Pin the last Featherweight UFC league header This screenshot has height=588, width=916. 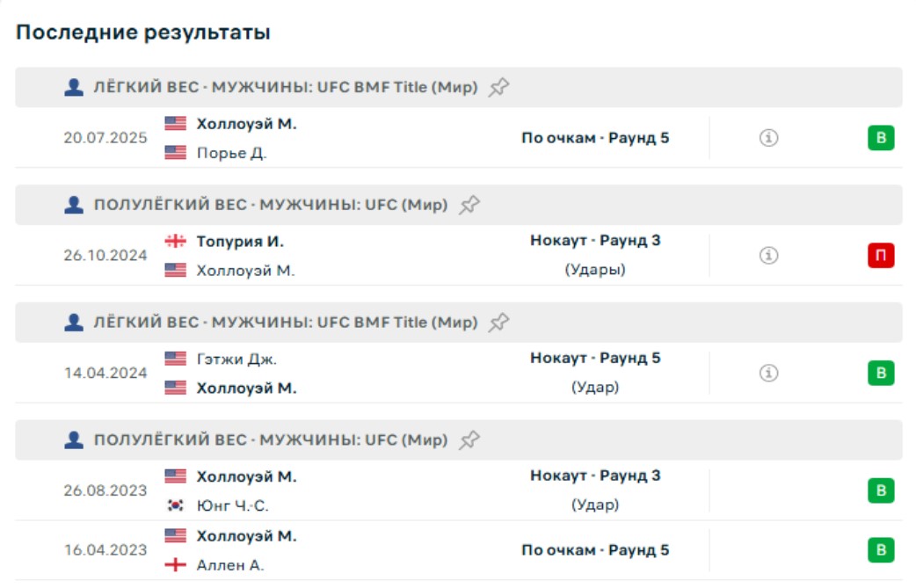click(x=470, y=440)
